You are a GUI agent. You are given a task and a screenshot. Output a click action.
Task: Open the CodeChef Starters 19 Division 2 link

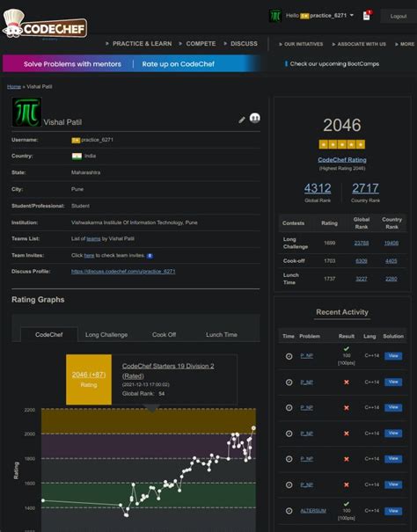point(168,370)
